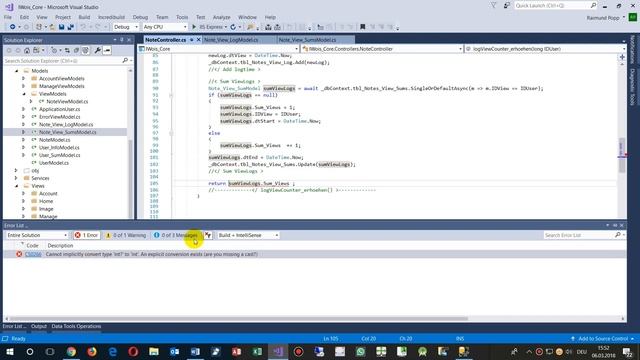Screen dimensions: 640x360
Task: Pin the NoteController.cs tab
Action: pos(191,40)
